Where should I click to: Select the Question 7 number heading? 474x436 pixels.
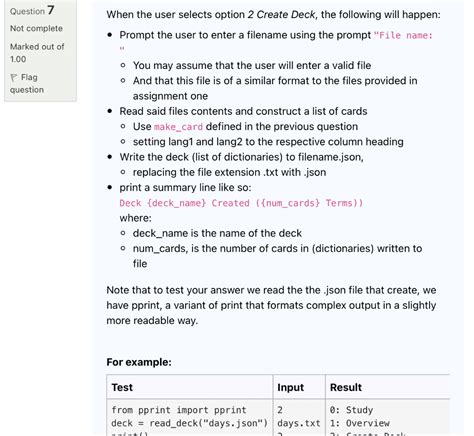pyautogui.click(x=32, y=10)
